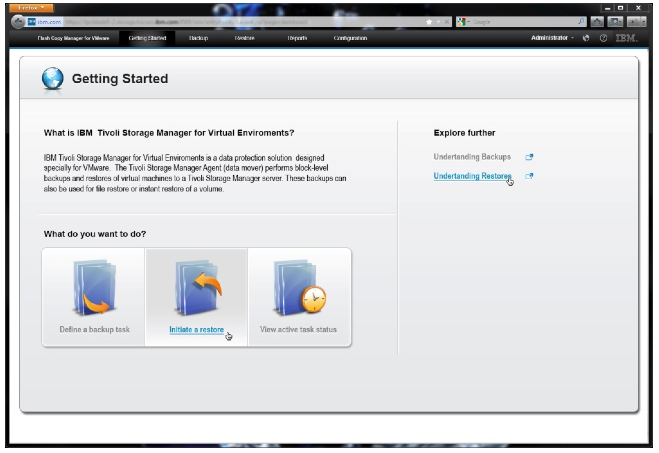Open the Reports tab
659x453 pixels.
(x=297, y=38)
